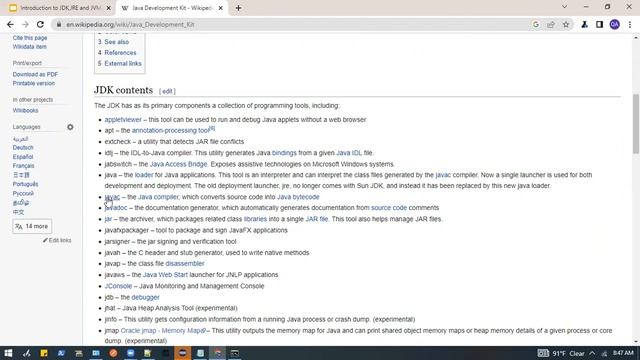Switch language to Français
This screenshot has width=640, height=360.
click(23, 166)
